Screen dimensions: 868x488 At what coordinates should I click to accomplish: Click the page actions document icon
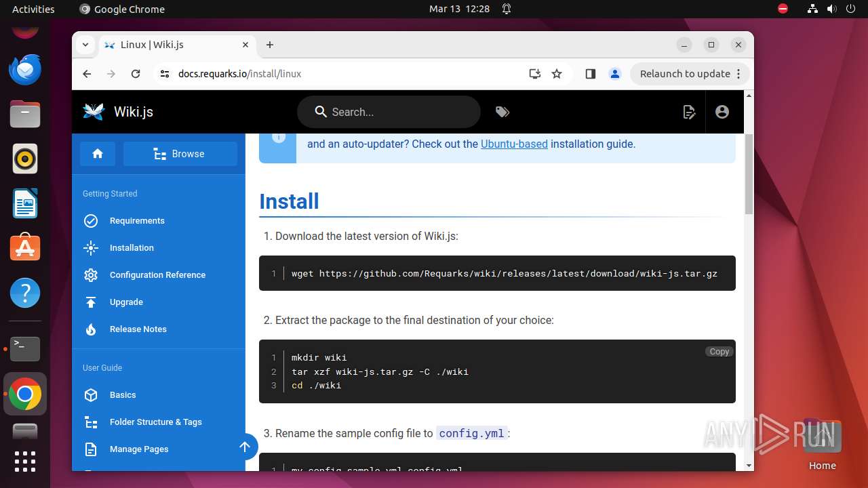(689, 112)
